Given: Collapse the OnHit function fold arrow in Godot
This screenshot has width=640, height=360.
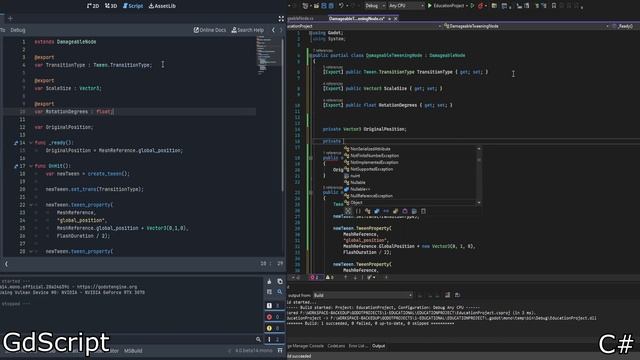Looking at the screenshot, I should tap(31, 166).
